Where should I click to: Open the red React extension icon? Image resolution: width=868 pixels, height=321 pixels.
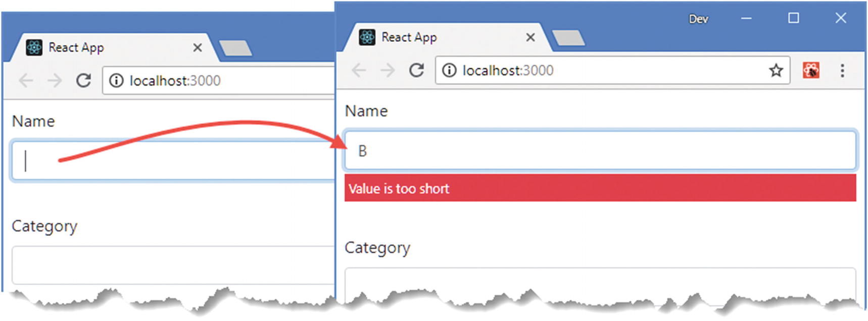[x=811, y=70]
